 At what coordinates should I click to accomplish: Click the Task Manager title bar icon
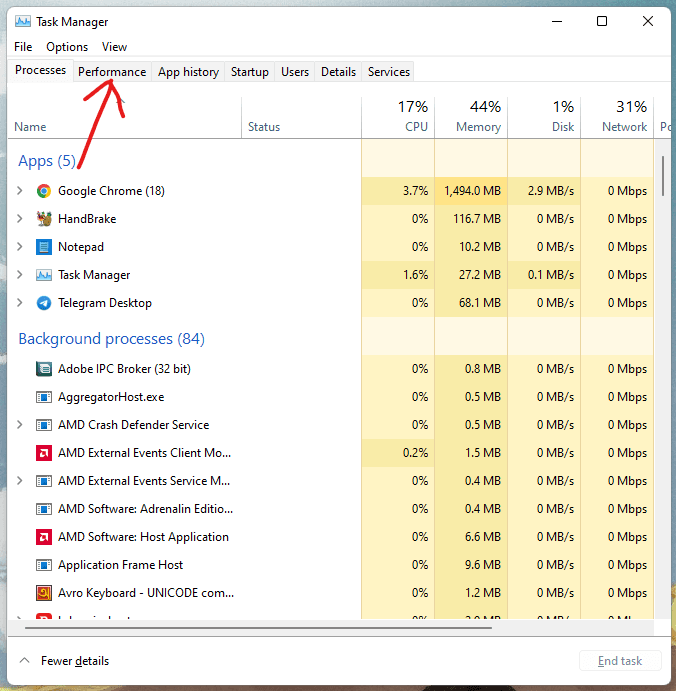tap(22, 21)
